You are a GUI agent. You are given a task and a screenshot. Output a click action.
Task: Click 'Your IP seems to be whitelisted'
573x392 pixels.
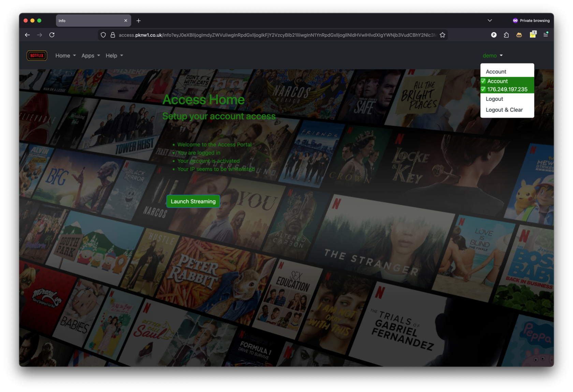216,169
